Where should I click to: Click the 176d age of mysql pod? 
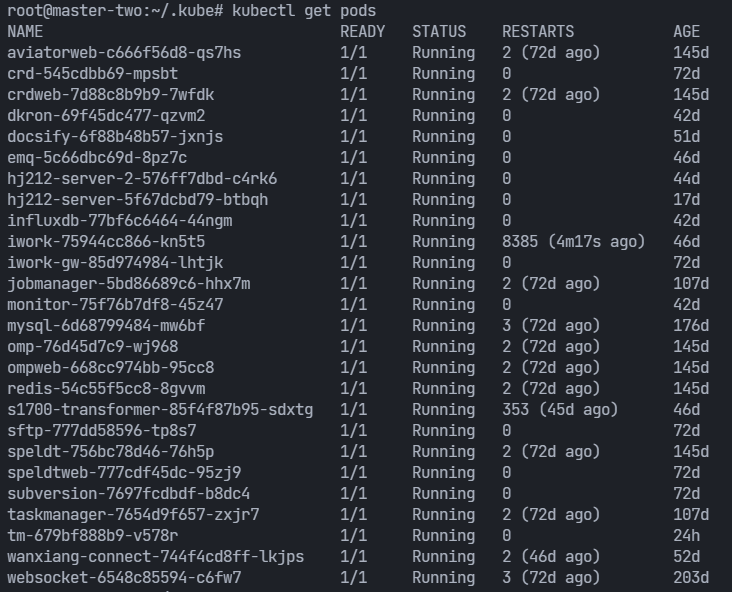pyautogui.click(x=691, y=326)
